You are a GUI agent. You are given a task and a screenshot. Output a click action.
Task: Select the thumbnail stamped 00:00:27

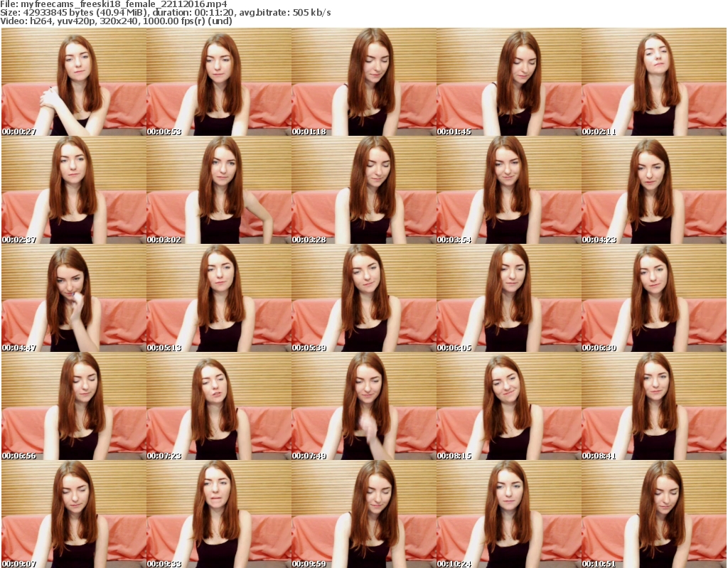pos(74,82)
